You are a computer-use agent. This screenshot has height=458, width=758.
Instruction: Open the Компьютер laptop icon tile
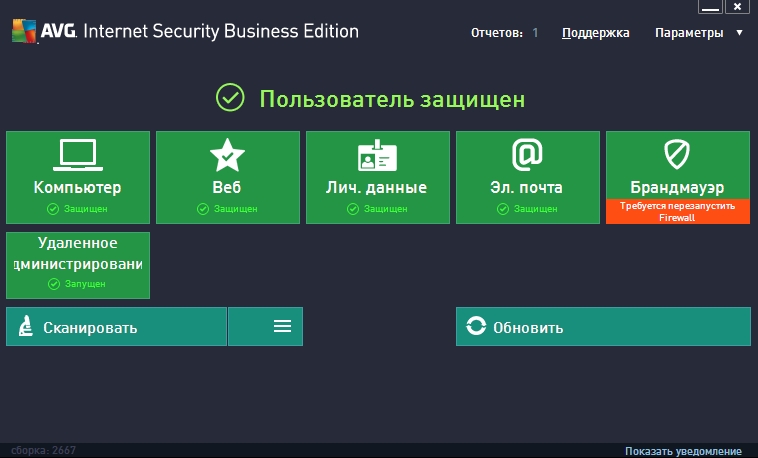point(78,155)
